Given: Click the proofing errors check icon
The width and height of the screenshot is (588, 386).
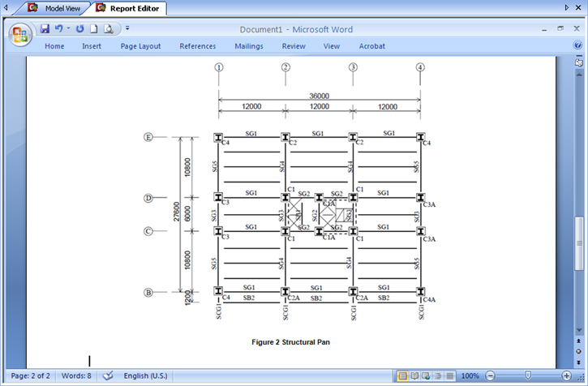Looking at the screenshot, I should point(108,376).
